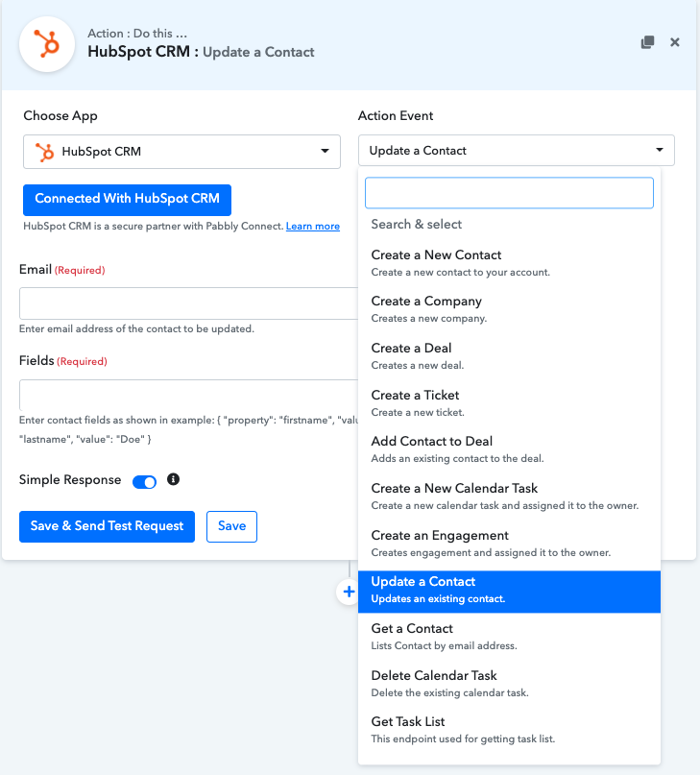Click Save & Send Test Request button
Screen dimensions: 700x775
tap(108, 526)
